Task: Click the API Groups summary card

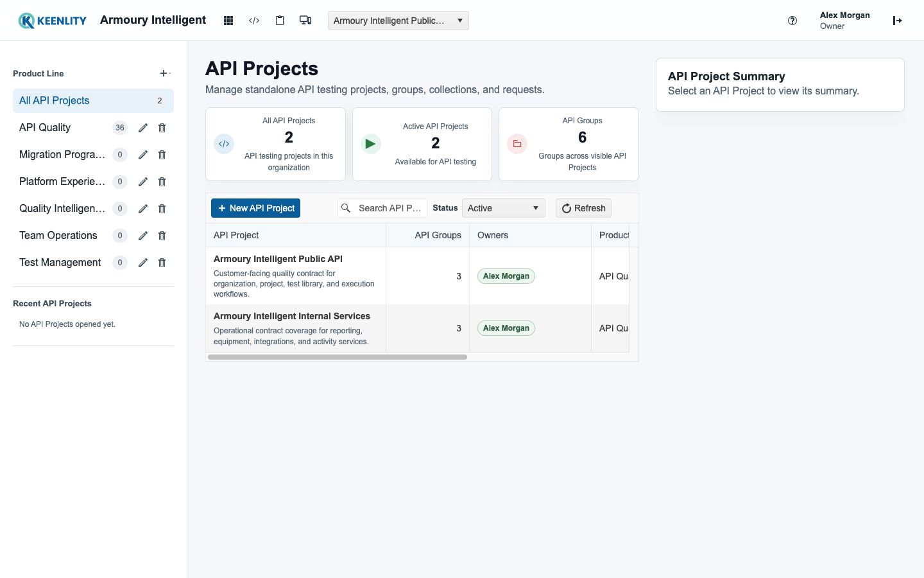Action: [569, 144]
